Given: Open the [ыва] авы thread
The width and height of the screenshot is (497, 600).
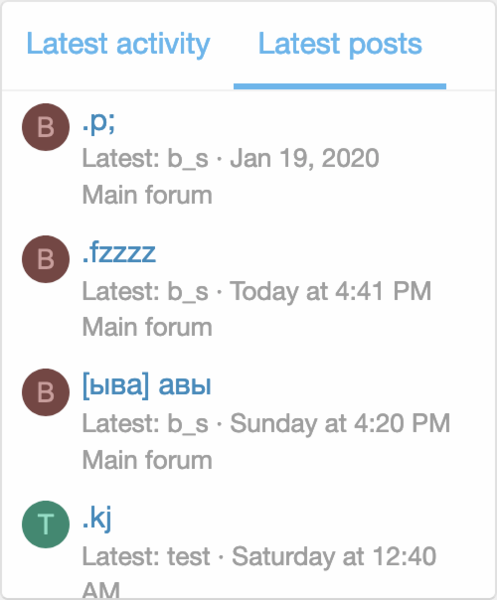Looking at the screenshot, I should [147, 385].
